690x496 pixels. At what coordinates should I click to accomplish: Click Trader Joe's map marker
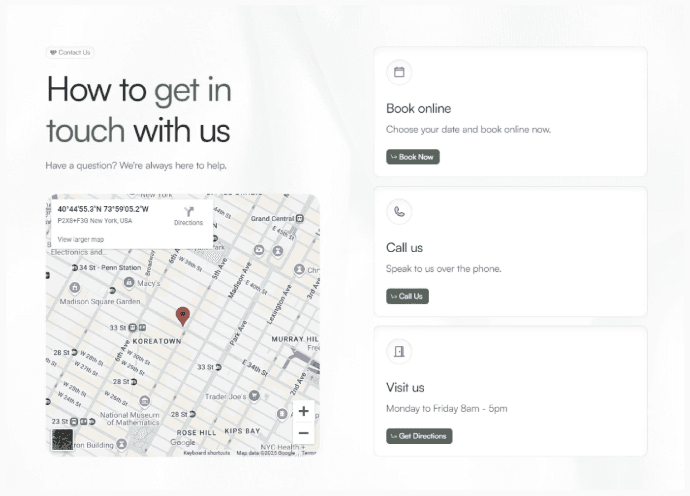click(254, 395)
